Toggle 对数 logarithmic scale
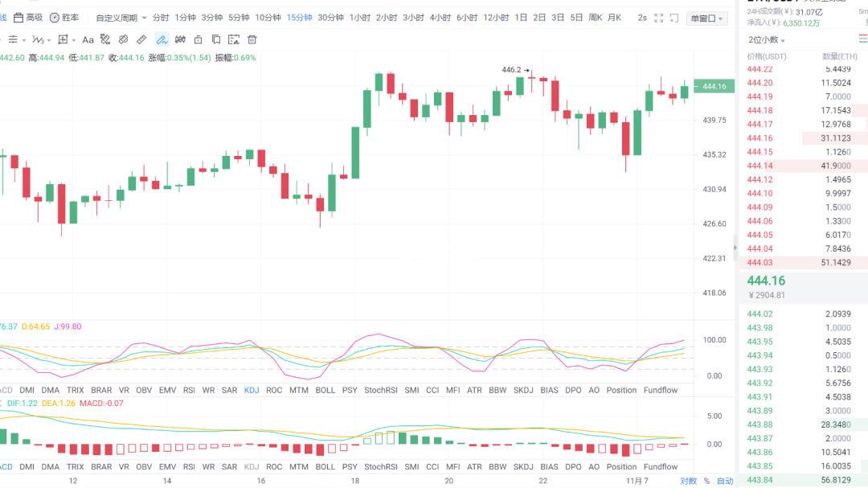 point(688,481)
